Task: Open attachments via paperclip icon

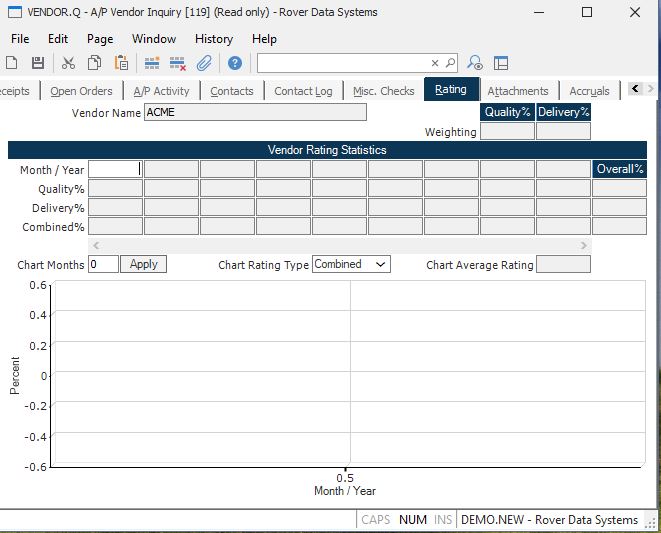Action: [x=204, y=63]
